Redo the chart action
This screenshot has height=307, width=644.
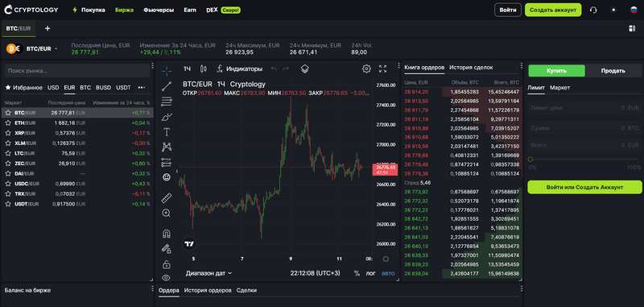tap(286, 68)
